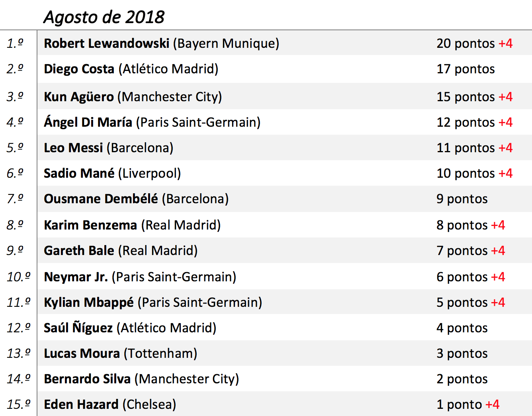
Task: Click the Saúl Ñíguez row name
Action: (78, 328)
